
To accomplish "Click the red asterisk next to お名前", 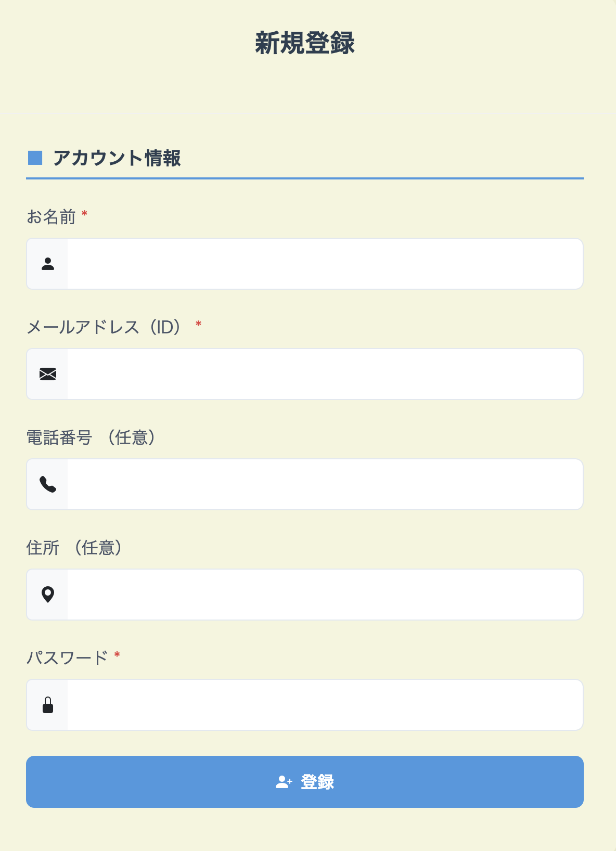I will coord(84,213).
